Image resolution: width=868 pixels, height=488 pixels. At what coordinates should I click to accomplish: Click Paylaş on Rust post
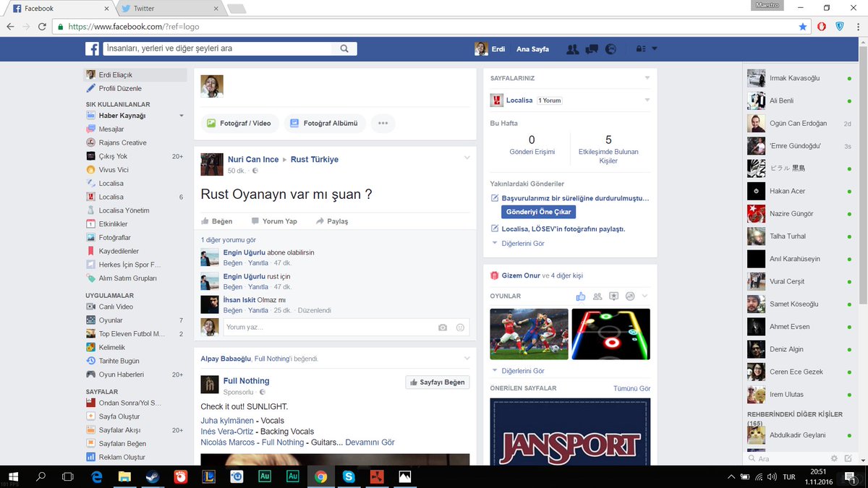[332, 221]
